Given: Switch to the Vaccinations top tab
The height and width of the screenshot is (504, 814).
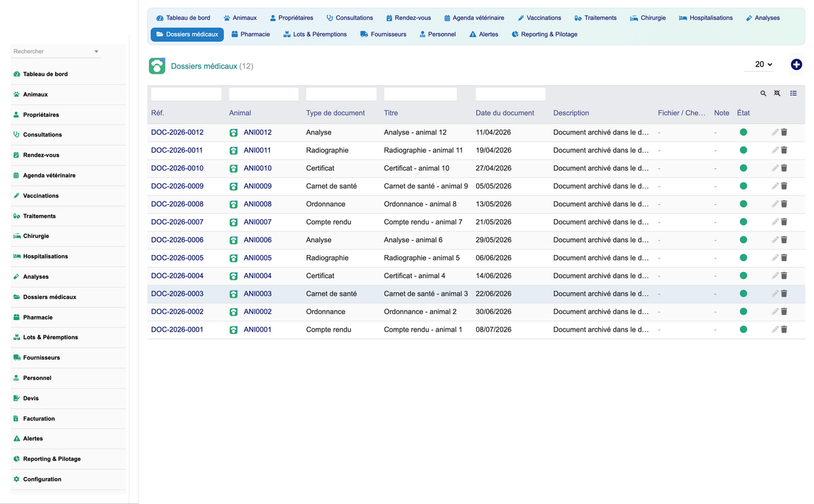Looking at the screenshot, I should [539, 18].
